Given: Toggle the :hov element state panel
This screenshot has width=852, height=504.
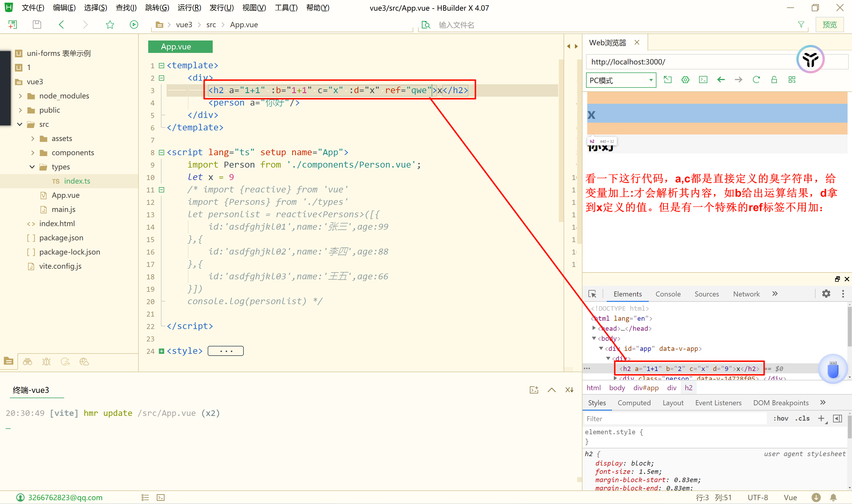Looking at the screenshot, I should 781,418.
